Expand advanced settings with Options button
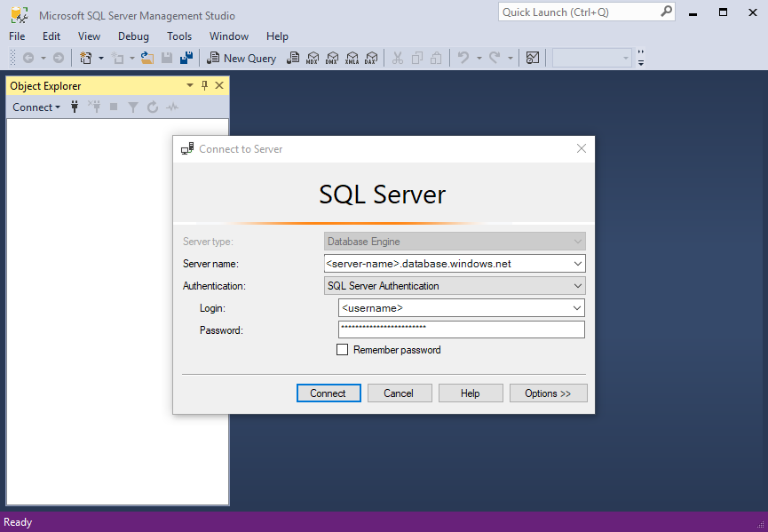 [548, 393]
